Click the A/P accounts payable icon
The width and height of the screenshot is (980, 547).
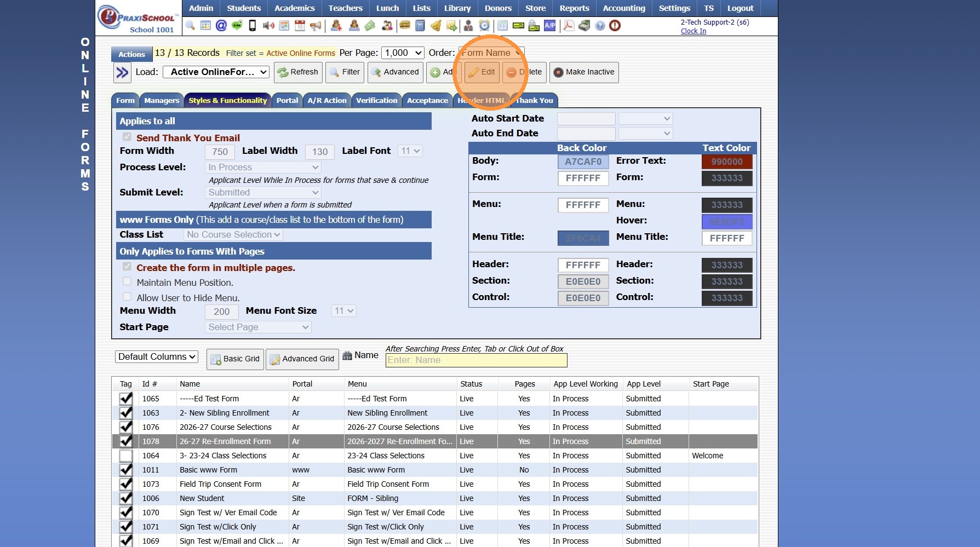pos(549,26)
